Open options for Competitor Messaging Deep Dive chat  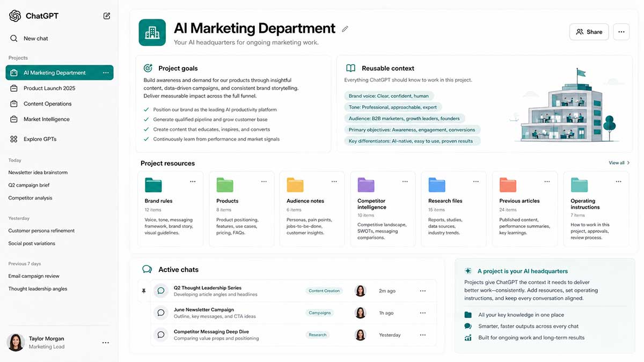(423, 335)
